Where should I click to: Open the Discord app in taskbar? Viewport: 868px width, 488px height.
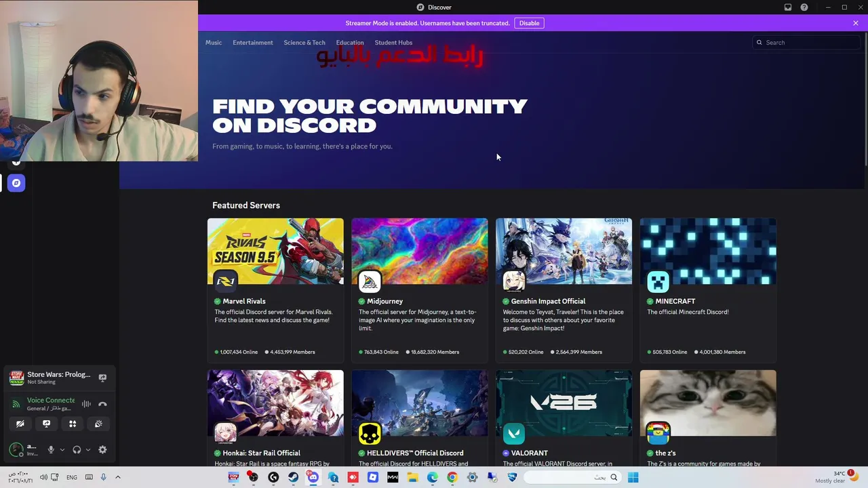(x=313, y=477)
